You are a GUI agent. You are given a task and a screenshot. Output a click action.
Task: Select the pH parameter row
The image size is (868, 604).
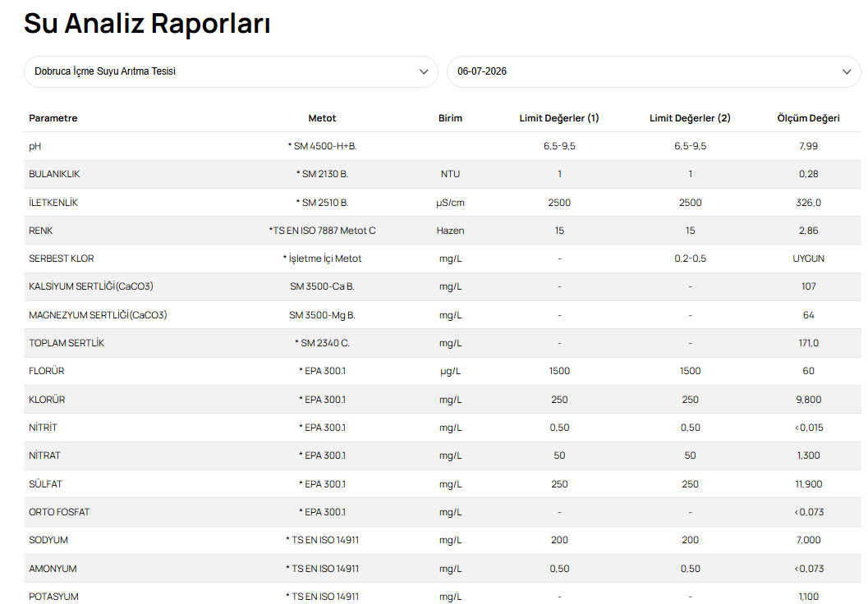click(x=443, y=146)
